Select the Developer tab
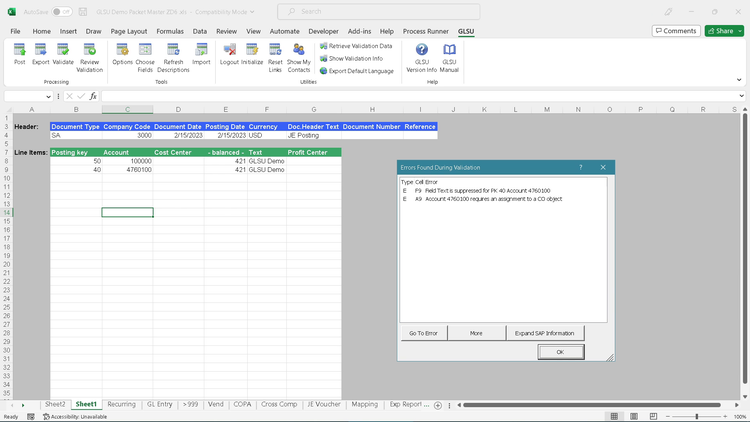 (323, 31)
